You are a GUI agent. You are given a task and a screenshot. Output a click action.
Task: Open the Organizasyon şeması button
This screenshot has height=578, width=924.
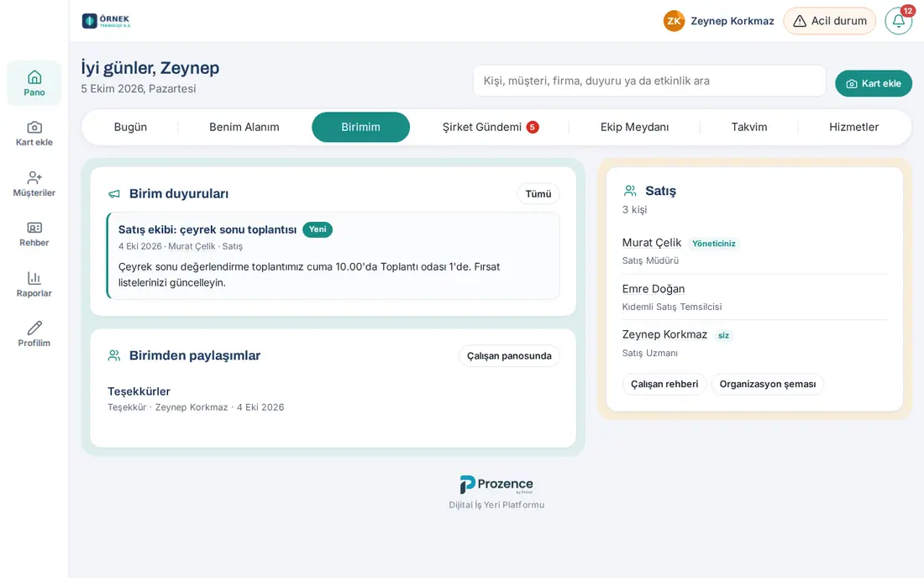coord(767,384)
